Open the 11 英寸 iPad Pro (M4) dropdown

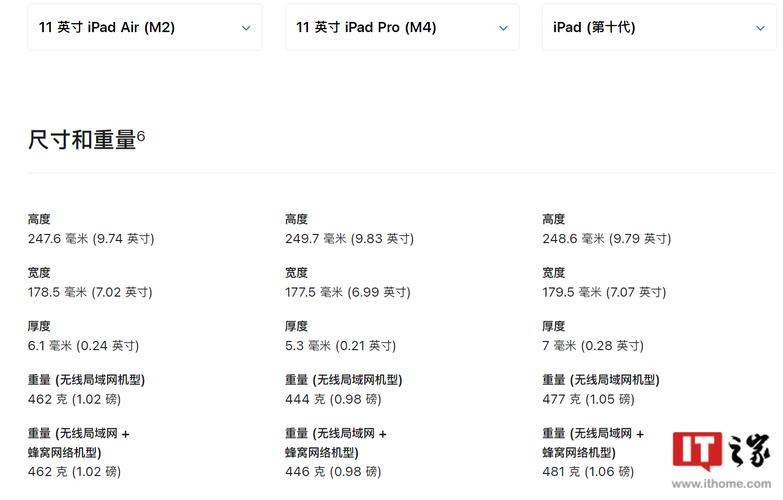[x=401, y=28]
